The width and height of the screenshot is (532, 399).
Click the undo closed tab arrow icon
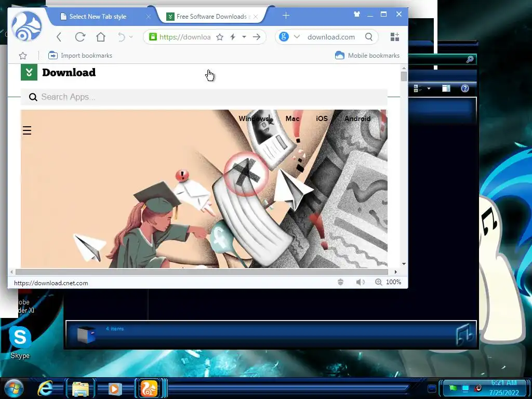coord(122,37)
